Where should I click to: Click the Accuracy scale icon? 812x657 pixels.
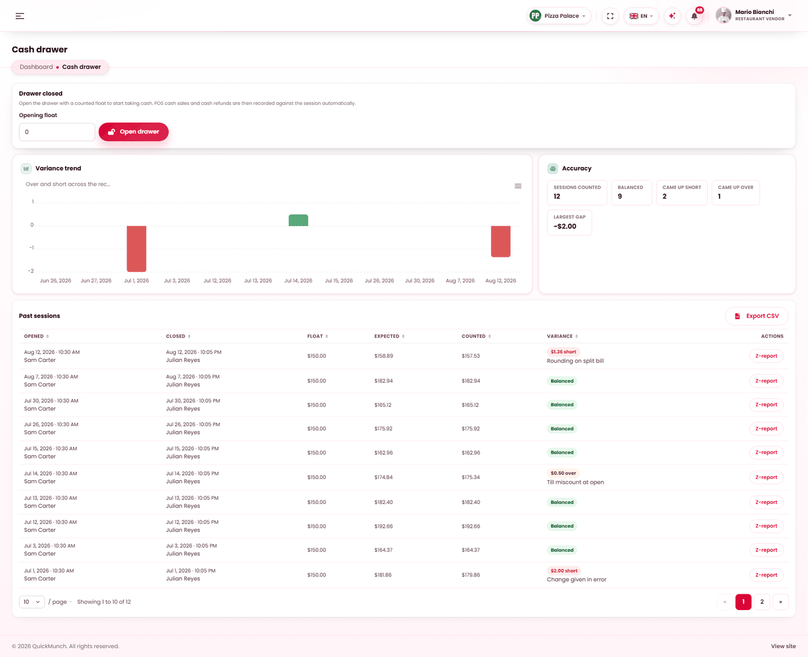tap(553, 169)
